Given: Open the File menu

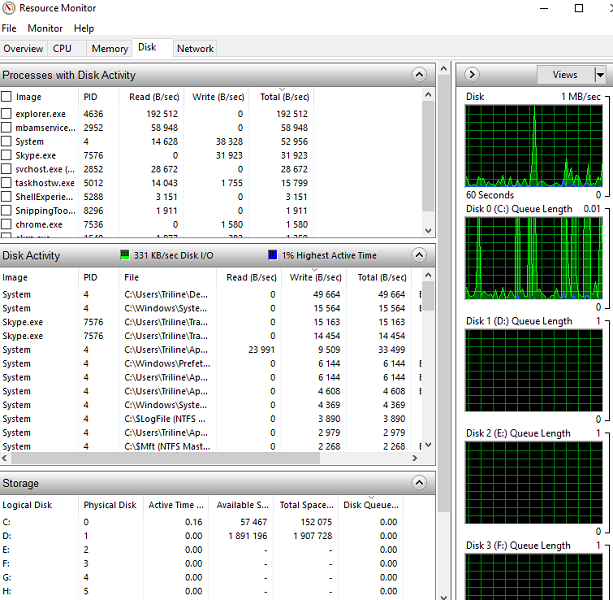Looking at the screenshot, I should (x=9, y=28).
